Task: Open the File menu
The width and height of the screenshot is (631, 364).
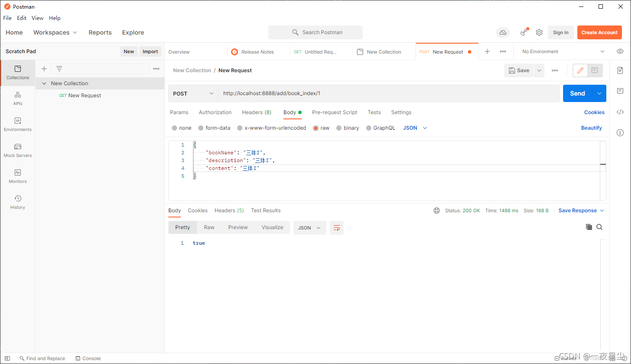Action: tap(7, 18)
